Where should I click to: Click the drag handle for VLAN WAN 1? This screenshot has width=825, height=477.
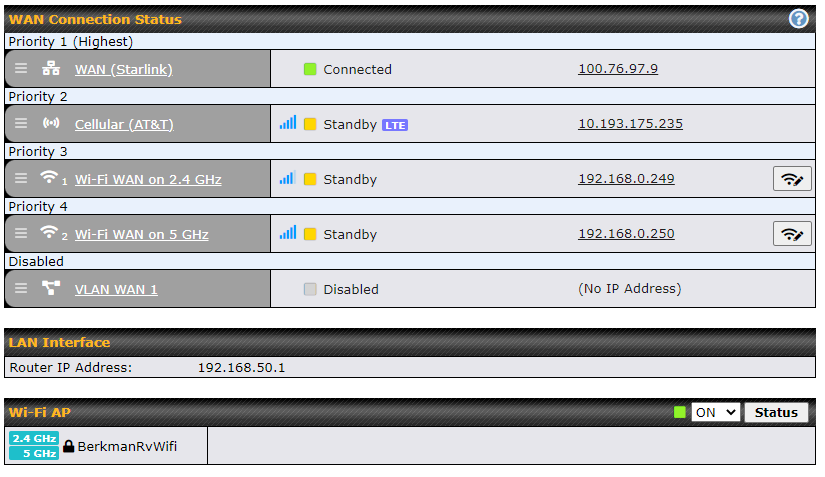pos(21,288)
